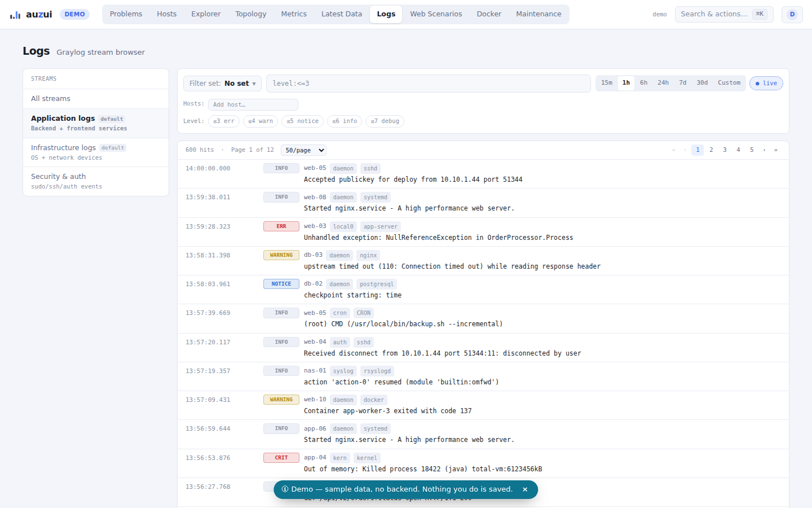
Task: Go to page 2 of results
Action: click(711, 150)
